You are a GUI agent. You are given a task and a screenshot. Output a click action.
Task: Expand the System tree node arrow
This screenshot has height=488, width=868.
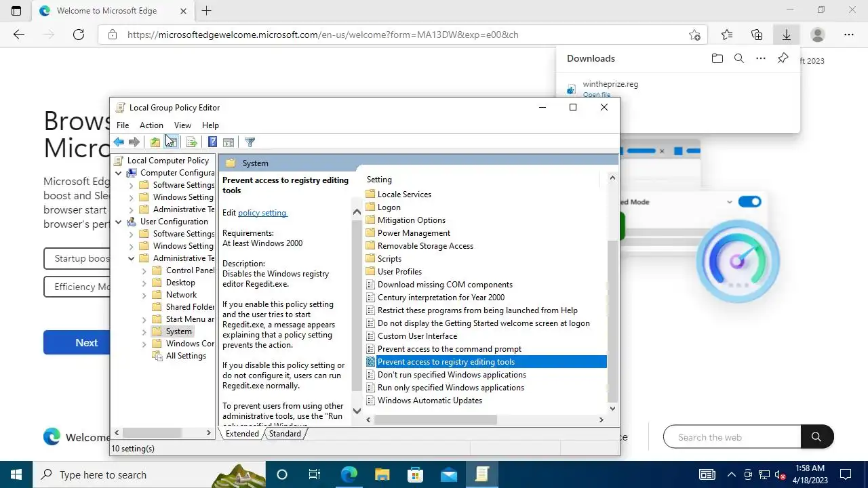pyautogui.click(x=144, y=331)
